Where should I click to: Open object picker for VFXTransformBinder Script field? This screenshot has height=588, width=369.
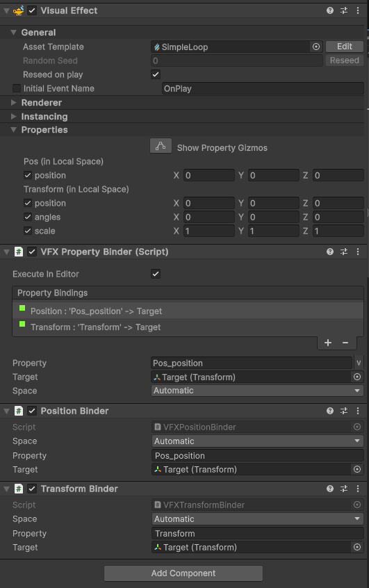(x=357, y=505)
